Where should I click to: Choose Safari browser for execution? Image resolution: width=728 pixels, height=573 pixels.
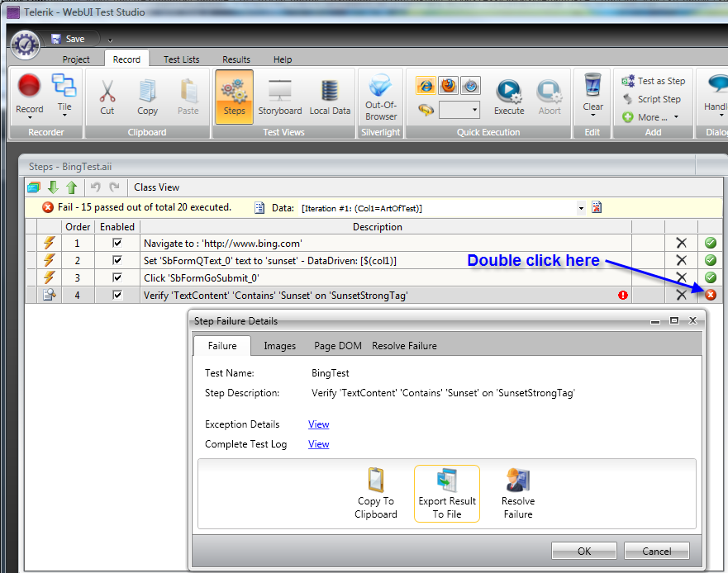point(471,85)
